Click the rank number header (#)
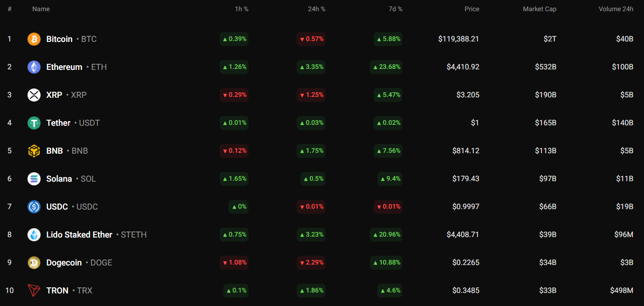Viewport: 644px width, 306px height. 9,9
